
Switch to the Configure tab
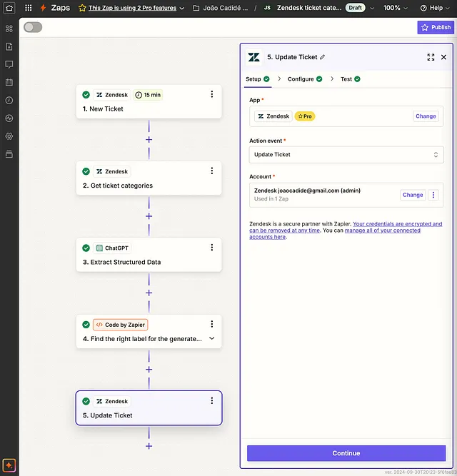[305, 79]
